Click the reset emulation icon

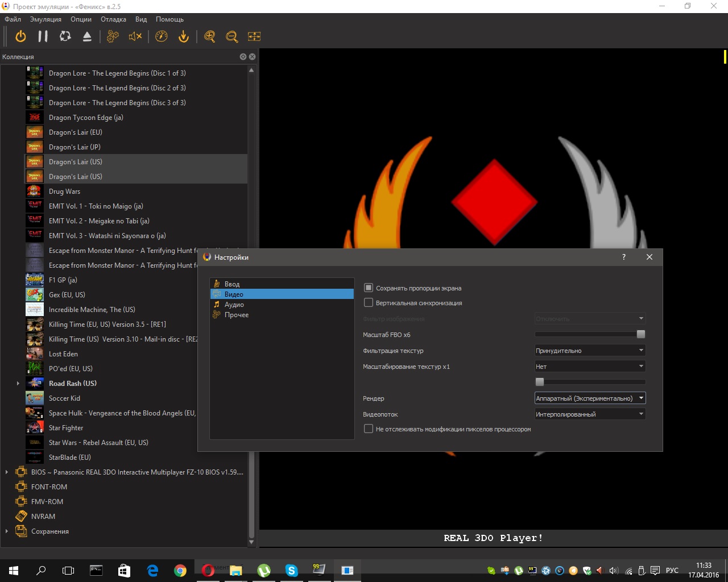coord(65,36)
